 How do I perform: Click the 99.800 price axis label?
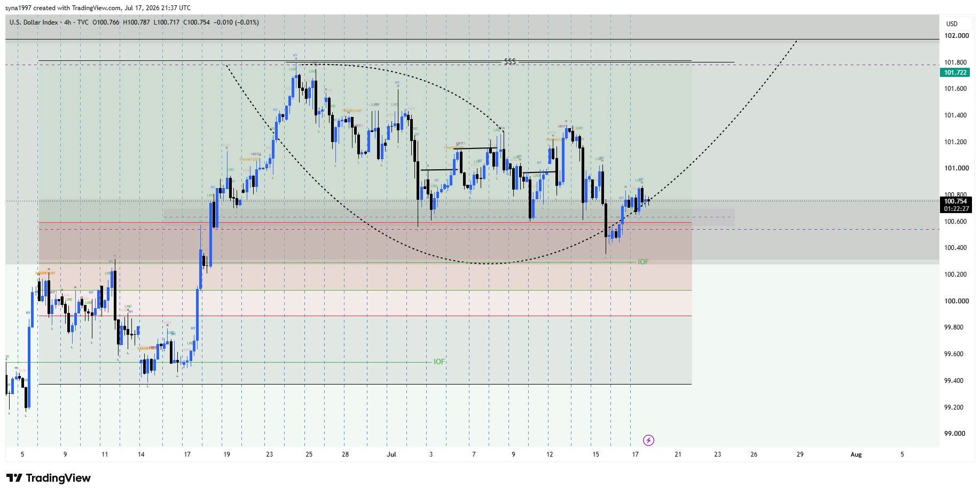click(x=954, y=327)
